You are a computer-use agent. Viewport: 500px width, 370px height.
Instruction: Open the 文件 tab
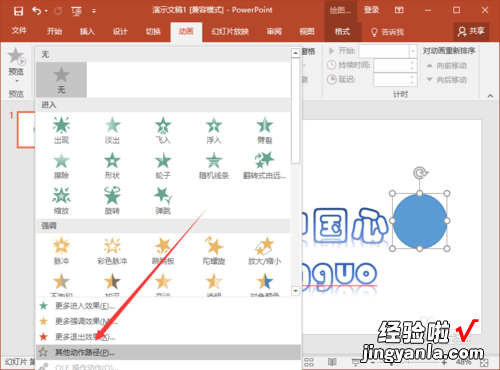click(19, 31)
